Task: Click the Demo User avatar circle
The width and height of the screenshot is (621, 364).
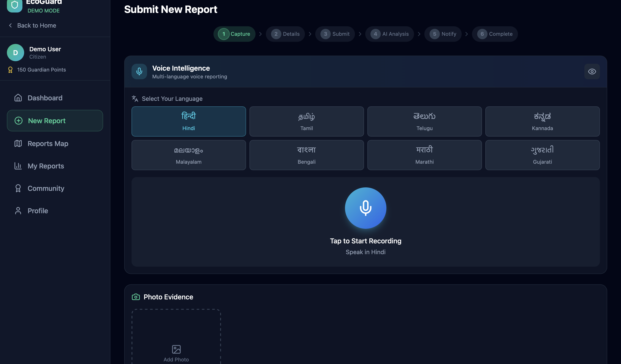Action: tap(16, 52)
